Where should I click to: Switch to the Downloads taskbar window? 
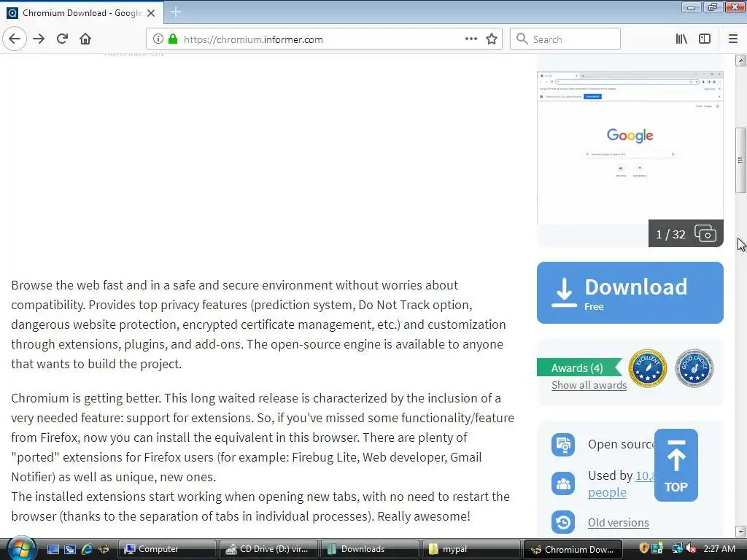point(370,549)
